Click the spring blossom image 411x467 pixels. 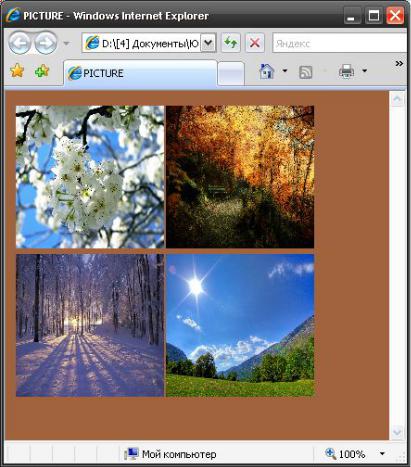pos(90,177)
